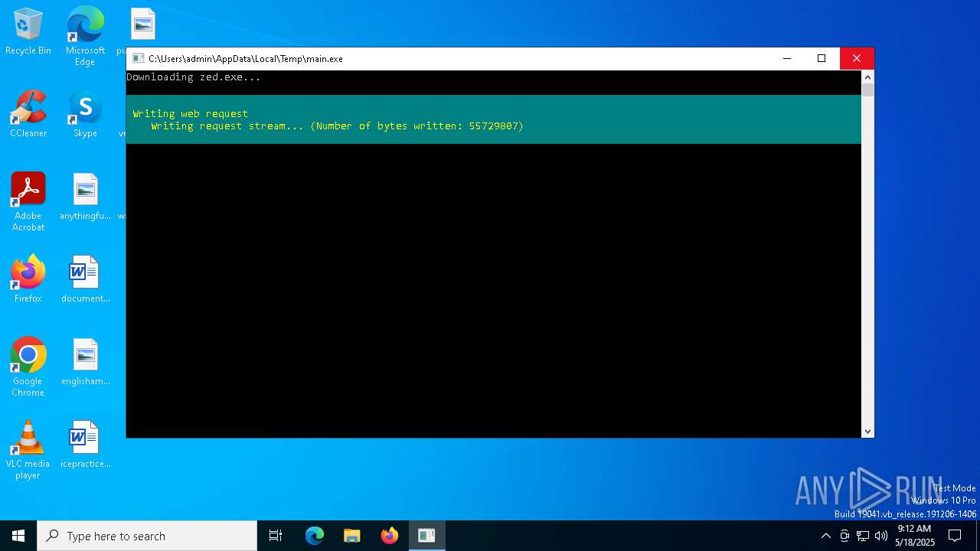Click the console vertical scrollbar thumb
This screenshot has width=980, height=551.
[x=867, y=90]
